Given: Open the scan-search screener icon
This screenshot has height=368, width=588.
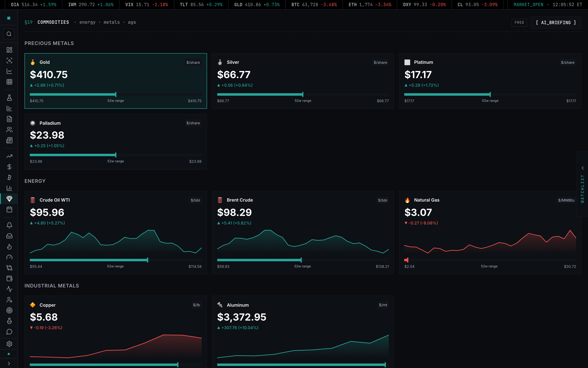Looking at the screenshot, I should tap(9, 61).
